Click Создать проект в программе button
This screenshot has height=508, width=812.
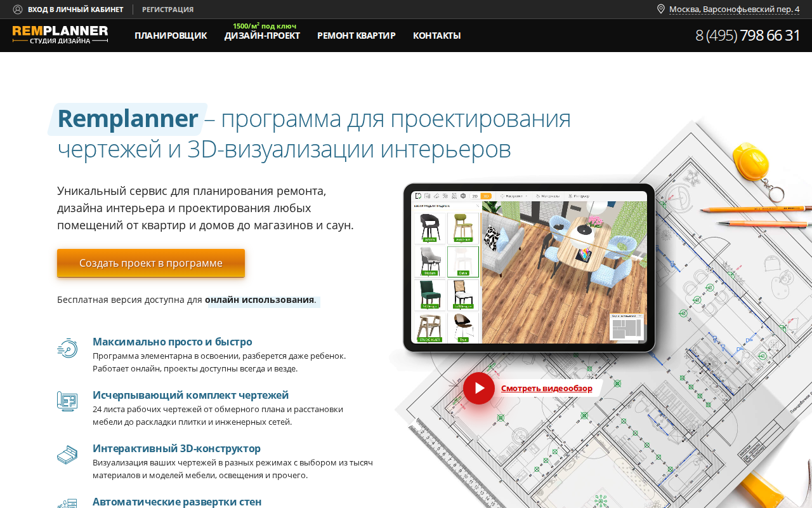pos(151,263)
